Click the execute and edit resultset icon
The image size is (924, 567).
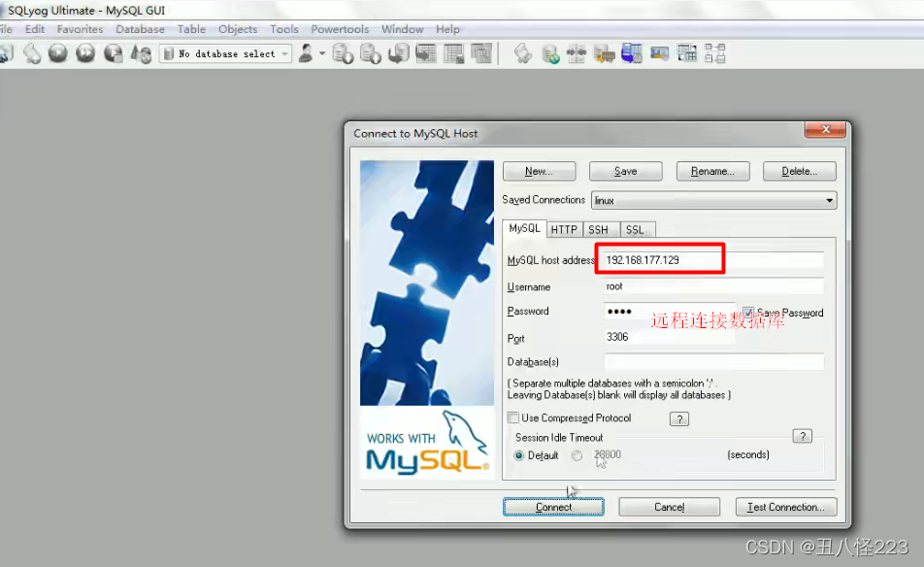point(114,53)
